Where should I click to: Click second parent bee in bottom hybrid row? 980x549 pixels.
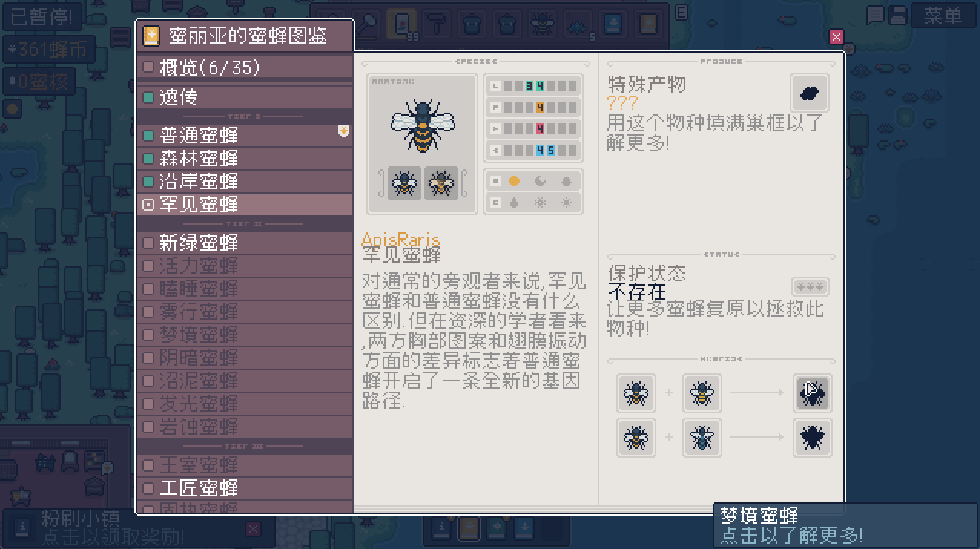702,438
